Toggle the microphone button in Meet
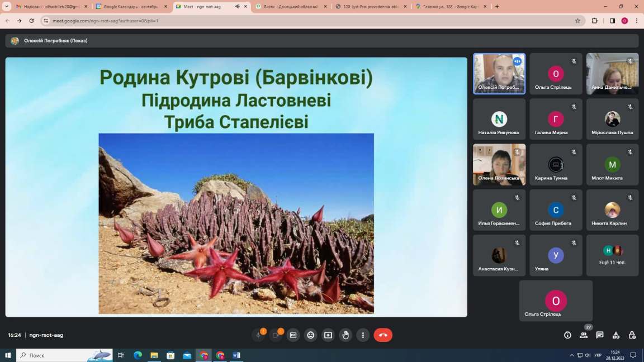Screen dimensions: 644x362 (x=258, y=335)
